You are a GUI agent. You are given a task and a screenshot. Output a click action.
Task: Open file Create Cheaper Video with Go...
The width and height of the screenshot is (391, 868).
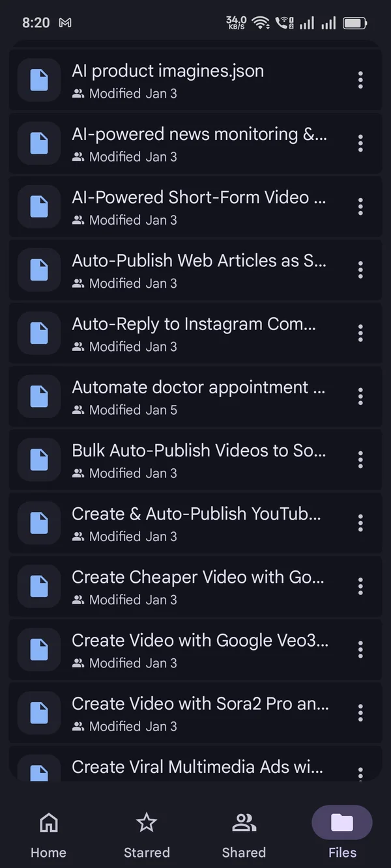[x=195, y=586]
